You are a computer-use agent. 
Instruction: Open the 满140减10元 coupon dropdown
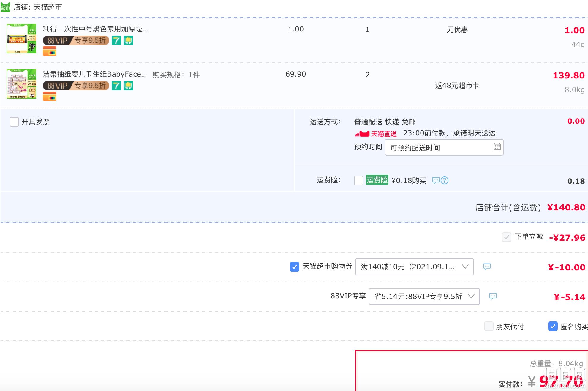tap(414, 267)
